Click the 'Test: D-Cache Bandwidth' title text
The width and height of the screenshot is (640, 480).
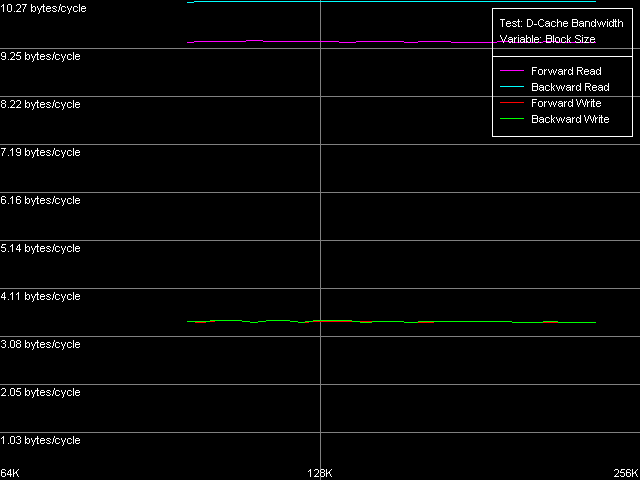pyautogui.click(x=561, y=23)
